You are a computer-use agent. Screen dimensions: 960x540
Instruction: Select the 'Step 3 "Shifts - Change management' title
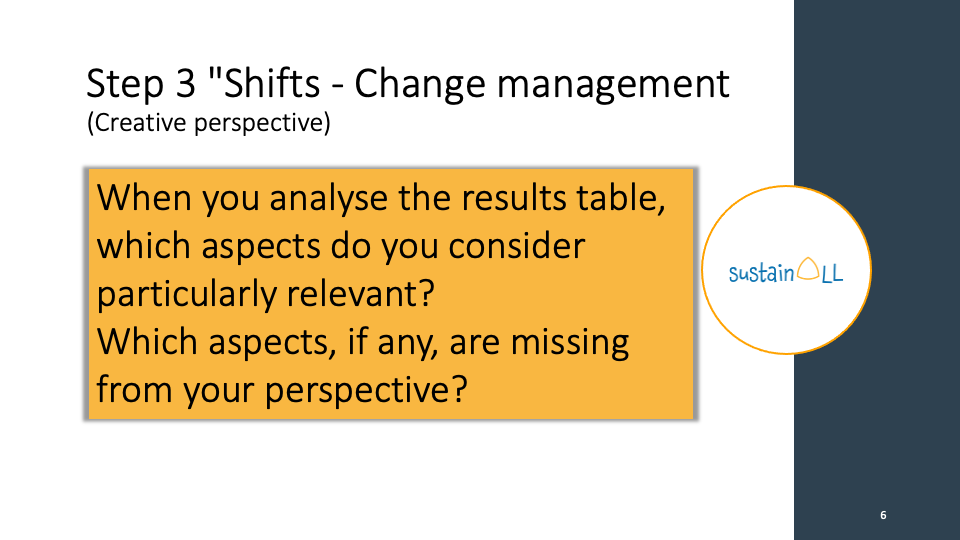[407, 84]
